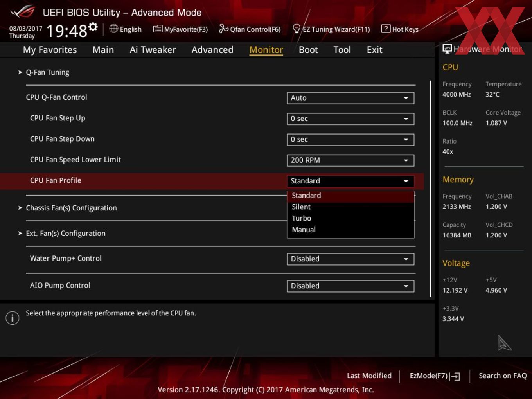Select Water Pump+ Control label
This screenshot has height=399, width=532.
coord(66,258)
